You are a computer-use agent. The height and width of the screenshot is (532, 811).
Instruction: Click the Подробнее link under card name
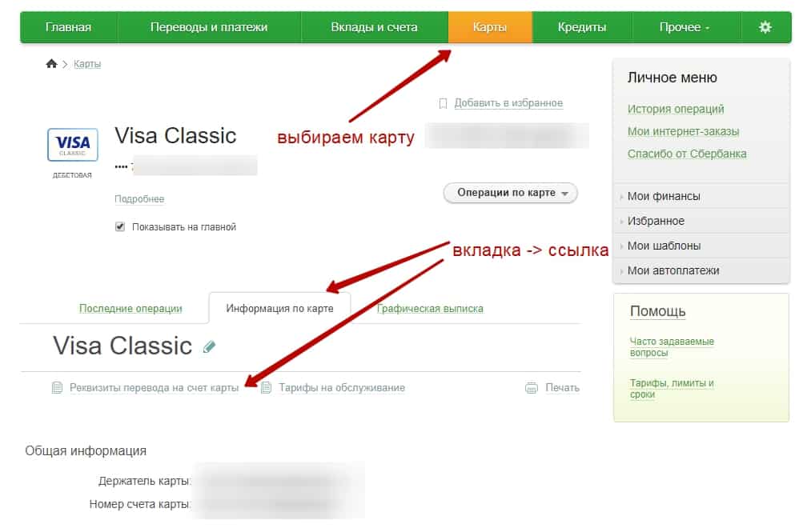click(139, 199)
